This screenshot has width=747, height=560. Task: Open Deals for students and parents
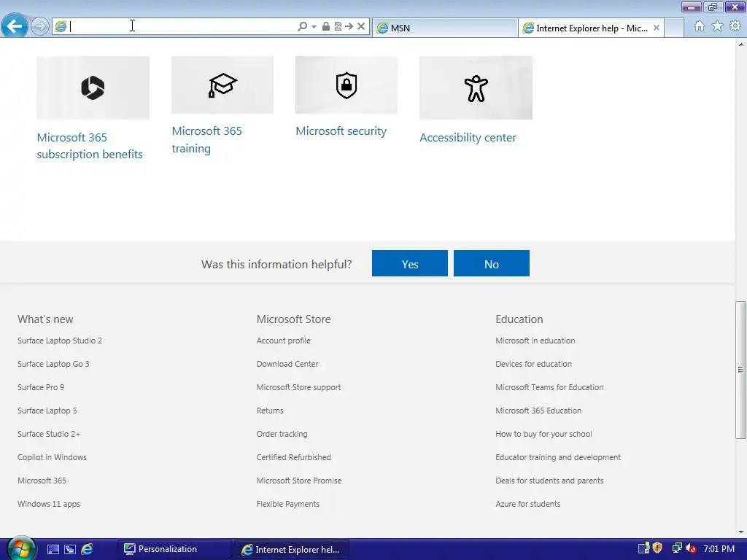point(549,481)
